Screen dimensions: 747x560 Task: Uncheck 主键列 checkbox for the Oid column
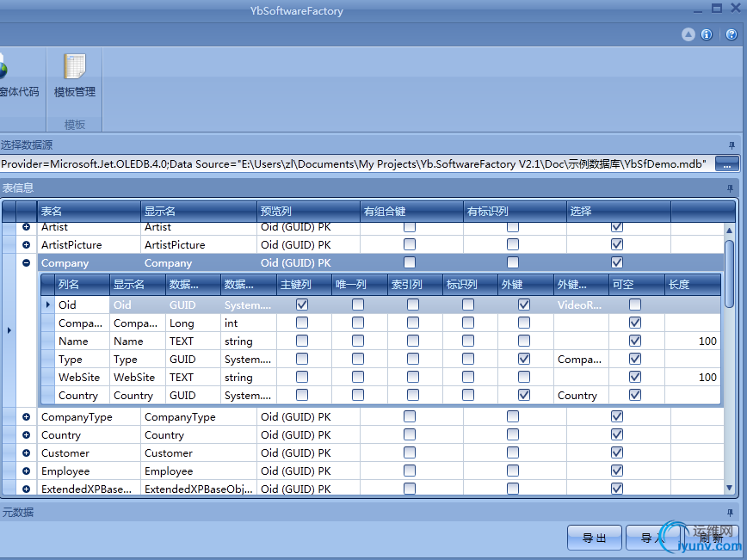click(302, 305)
